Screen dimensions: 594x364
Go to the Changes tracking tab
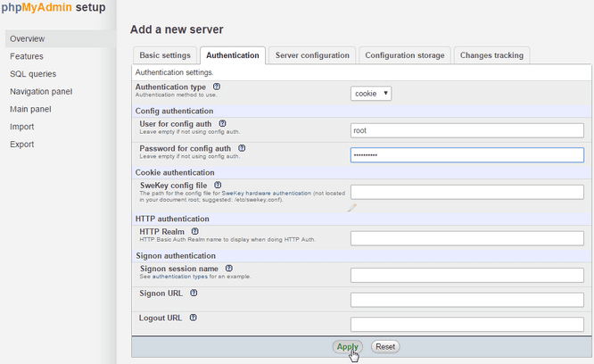pyautogui.click(x=491, y=55)
